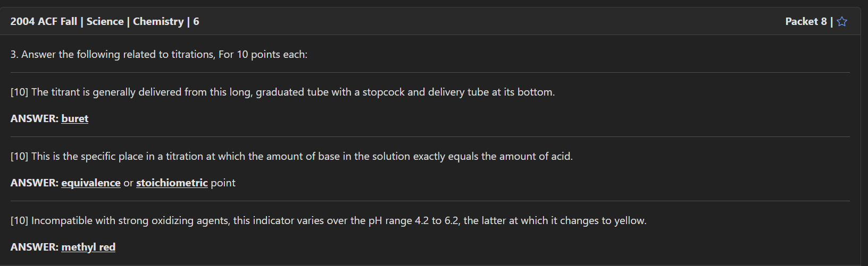Click the second "ANSWER:" label

[x=34, y=183]
